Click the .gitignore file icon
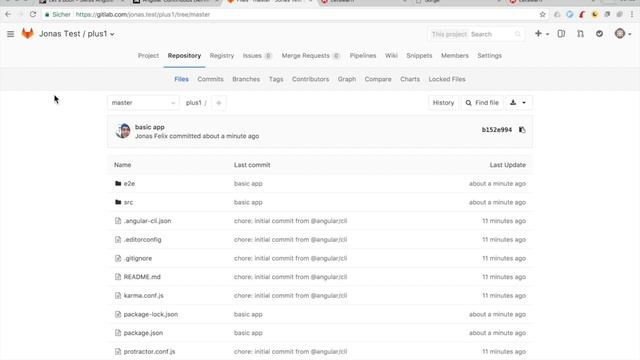The height and width of the screenshot is (360, 640). (x=118, y=258)
